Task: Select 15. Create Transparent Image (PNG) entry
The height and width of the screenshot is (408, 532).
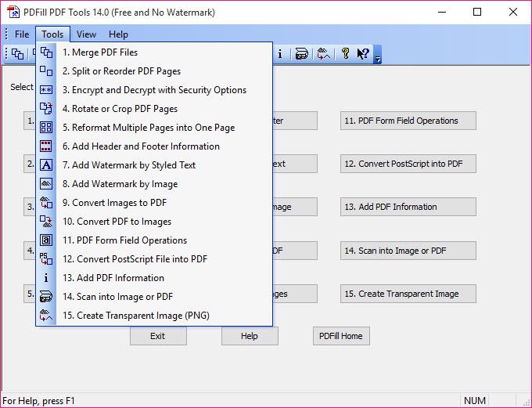Action: pyautogui.click(x=154, y=316)
